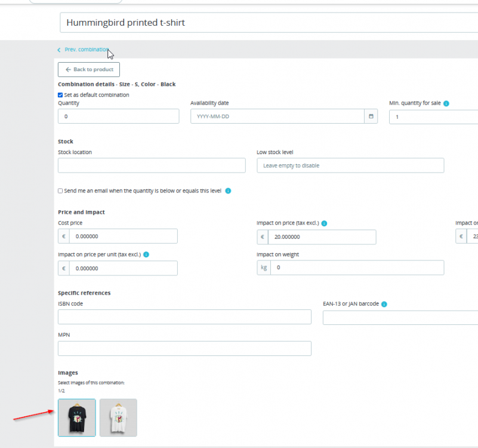Show info for low stock email alert
The width and height of the screenshot is (478, 448).
point(228,191)
